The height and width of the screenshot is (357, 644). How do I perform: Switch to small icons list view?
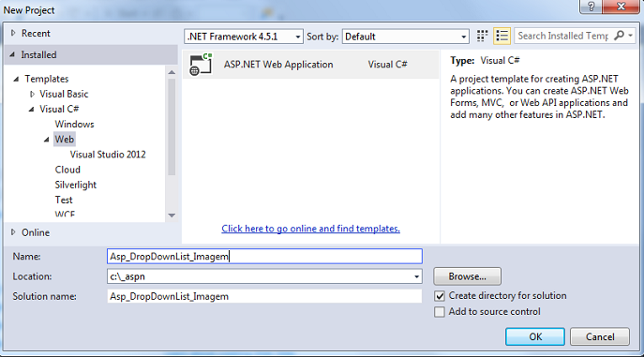(x=502, y=37)
